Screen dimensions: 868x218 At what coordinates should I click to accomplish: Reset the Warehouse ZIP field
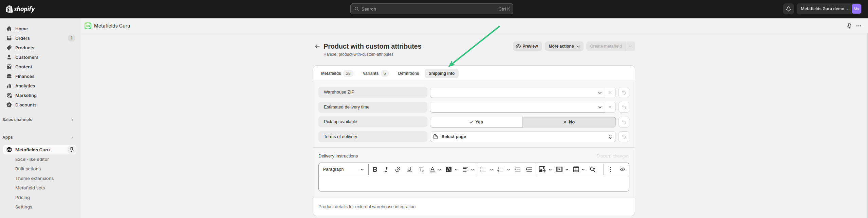(624, 93)
